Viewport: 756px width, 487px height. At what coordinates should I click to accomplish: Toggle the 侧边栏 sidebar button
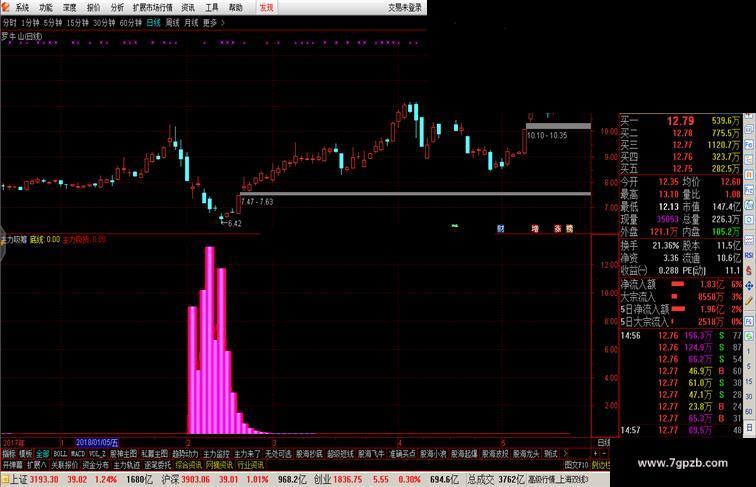point(601,465)
